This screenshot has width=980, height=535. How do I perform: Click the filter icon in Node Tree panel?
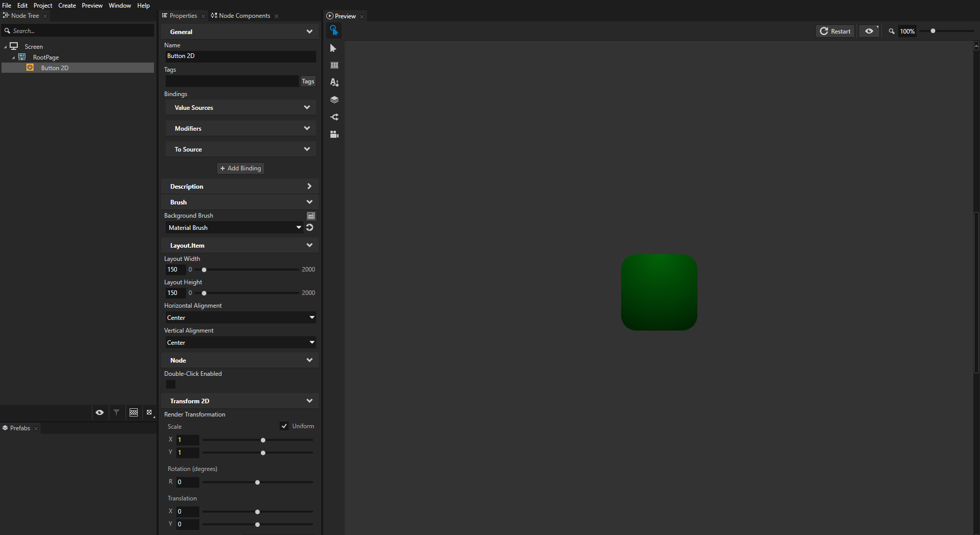pos(116,412)
